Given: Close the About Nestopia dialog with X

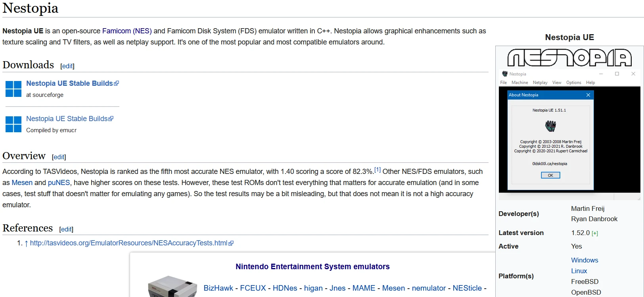Looking at the screenshot, I should [588, 95].
